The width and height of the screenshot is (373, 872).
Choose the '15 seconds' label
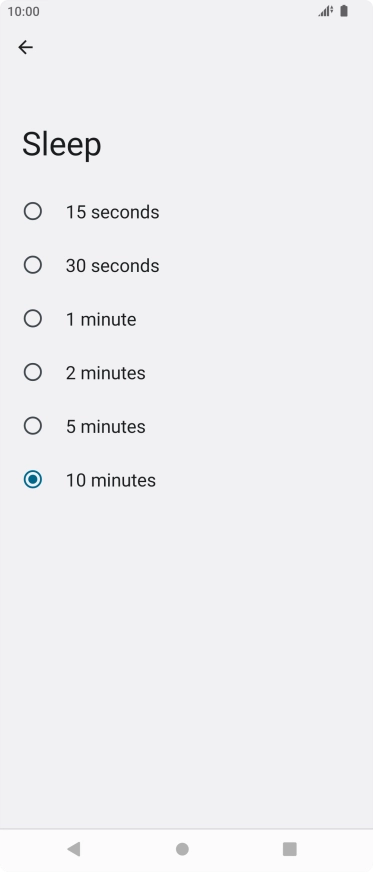[112, 212]
